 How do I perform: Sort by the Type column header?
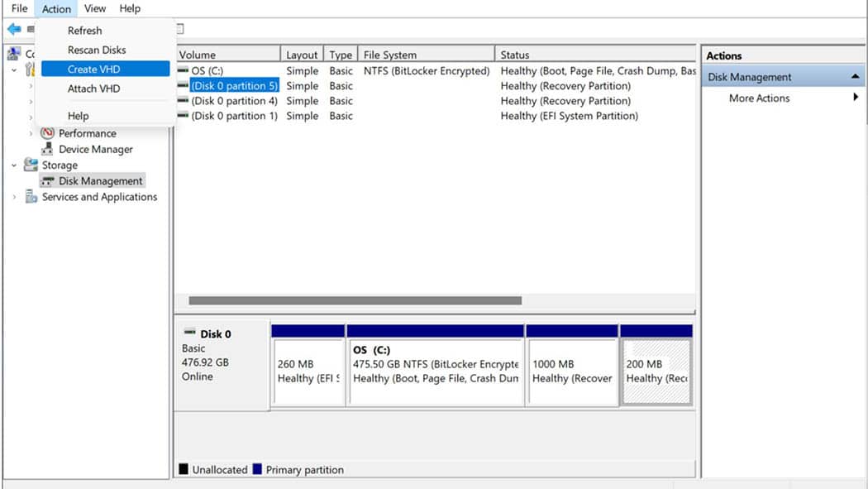point(341,55)
